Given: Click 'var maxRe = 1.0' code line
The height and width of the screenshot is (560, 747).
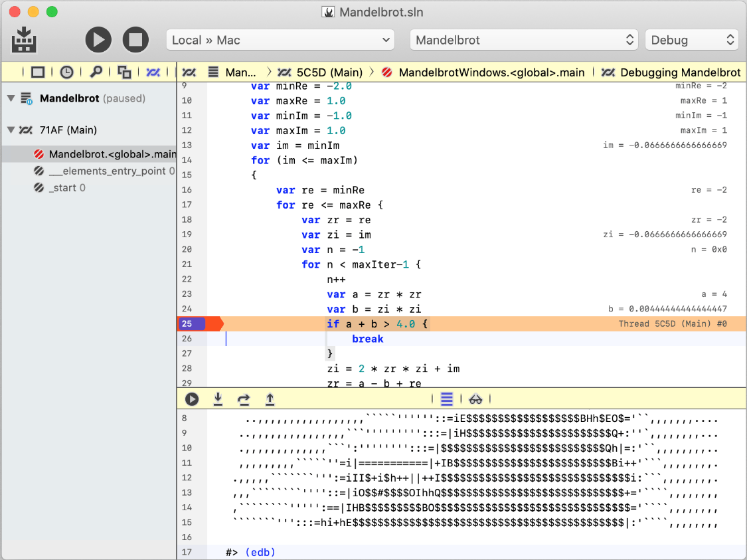Looking at the screenshot, I should [298, 101].
